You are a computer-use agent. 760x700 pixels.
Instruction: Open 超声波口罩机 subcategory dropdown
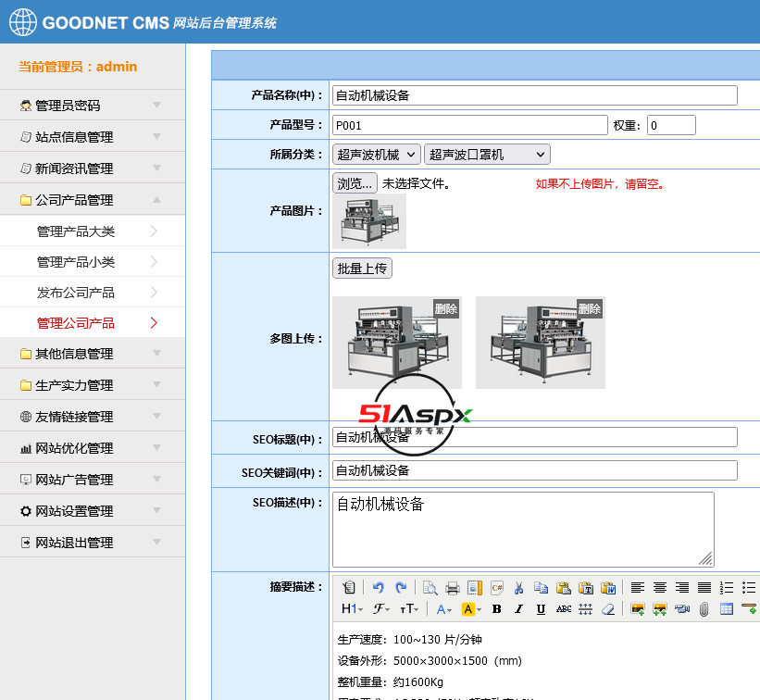click(x=487, y=155)
